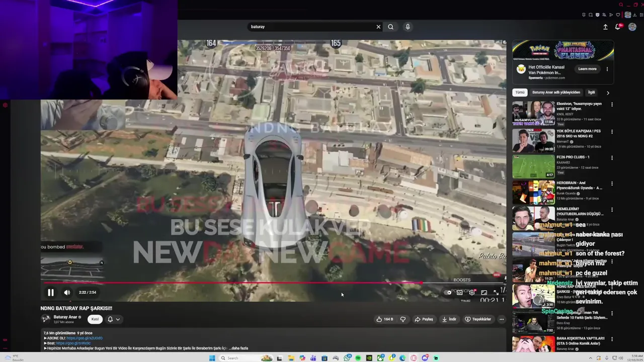Open the more actions ellipsis button
The width and height of the screenshot is (644, 362).
[x=501, y=319]
